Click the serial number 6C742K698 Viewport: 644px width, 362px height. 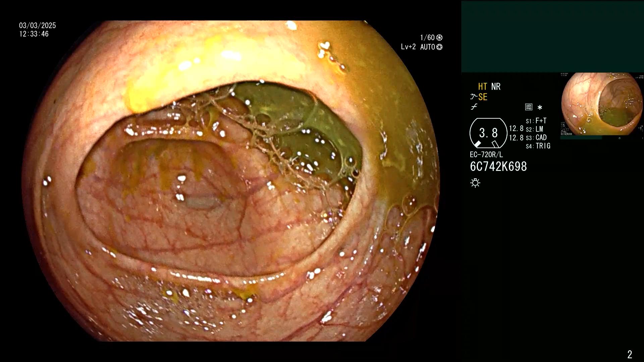click(498, 167)
